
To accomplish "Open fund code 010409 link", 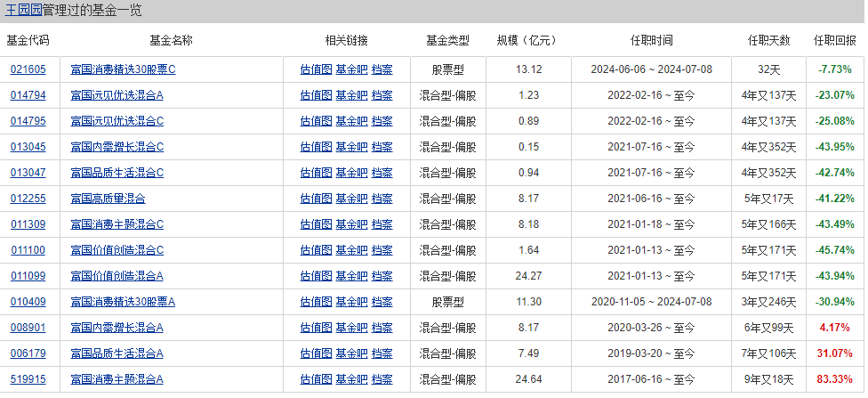I will (x=28, y=302).
